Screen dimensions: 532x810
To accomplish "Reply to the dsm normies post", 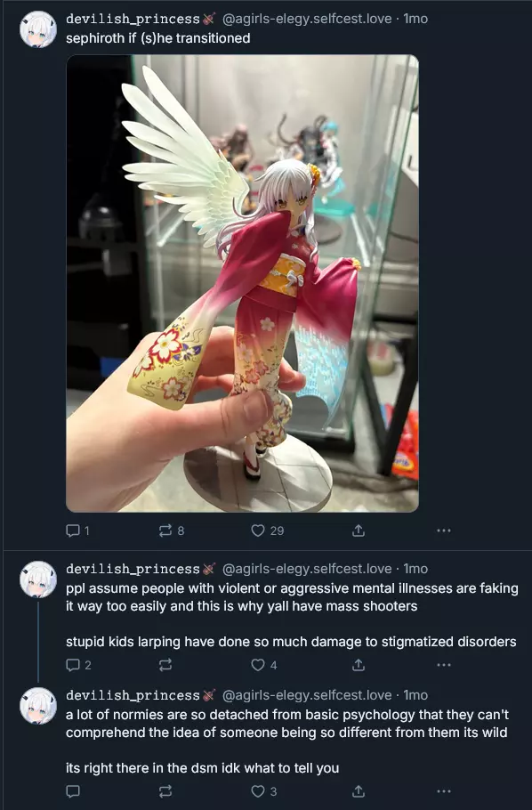I will click(x=73, y=791).
